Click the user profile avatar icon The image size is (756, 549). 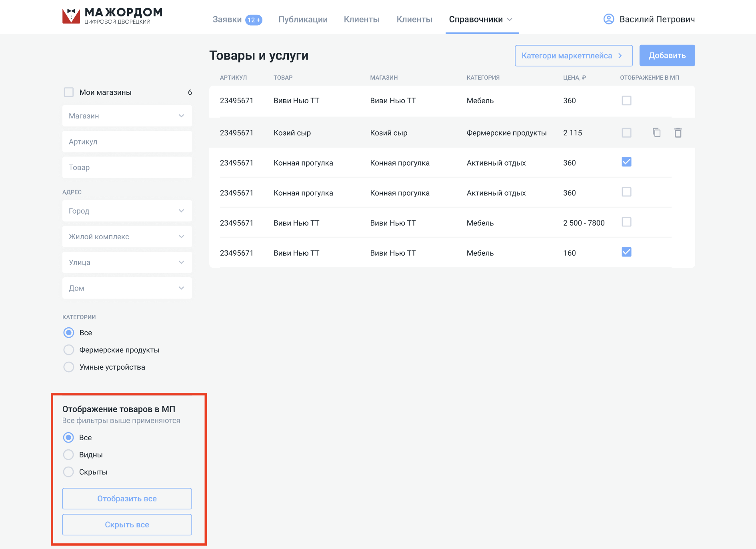click(608, 19)
